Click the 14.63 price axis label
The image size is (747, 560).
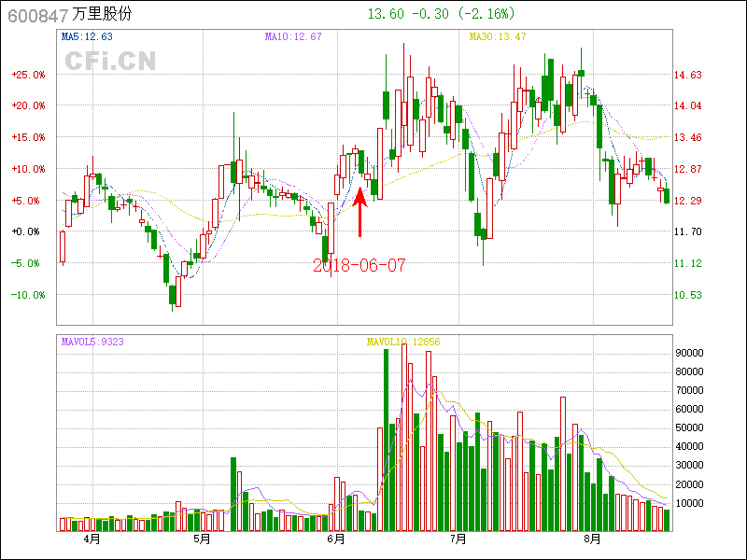pyautogui.click(x=689, y=75)
